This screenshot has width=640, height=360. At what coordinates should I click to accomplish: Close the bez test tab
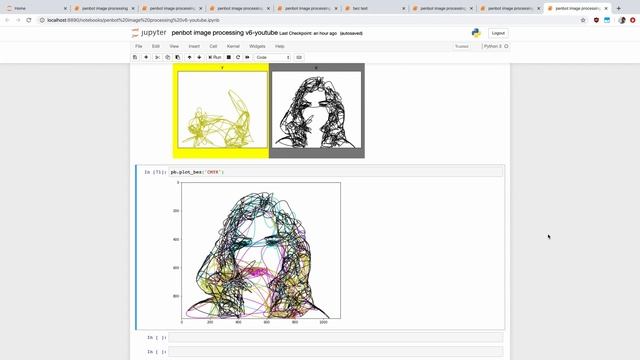point(404,8)
